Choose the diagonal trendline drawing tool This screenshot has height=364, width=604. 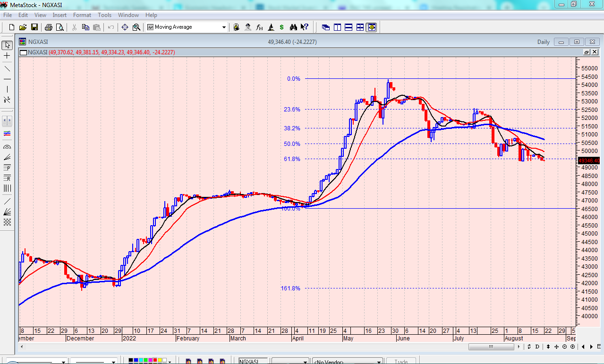(7, 69)
